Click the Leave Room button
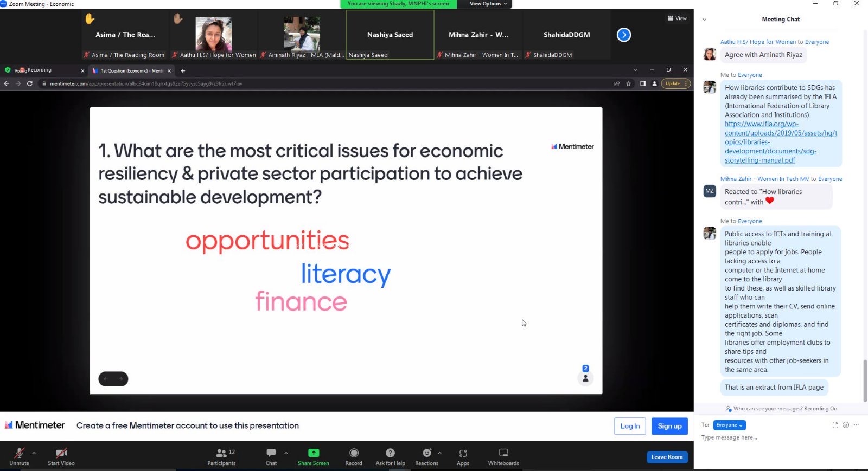This screenshot has width=868, height=471. 667,457
